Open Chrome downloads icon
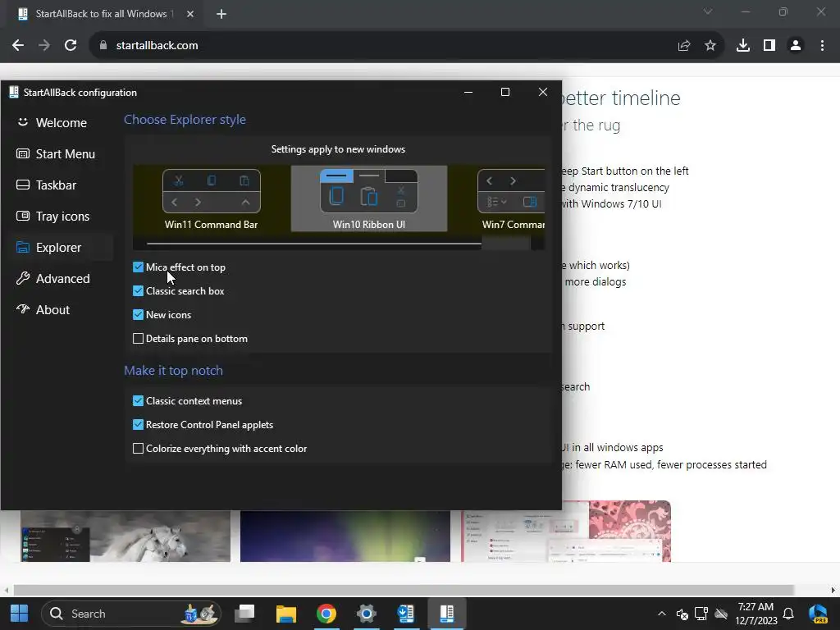The height and width of the screenshot is (630, 840). tap(743, 46)
